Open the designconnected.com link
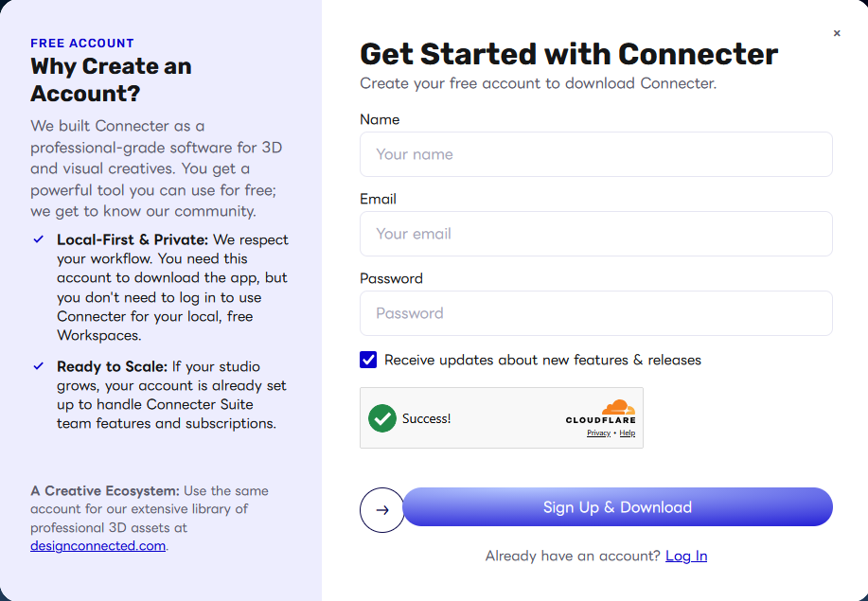The height and width of the screenshot is (601, 868). (98, 546)
